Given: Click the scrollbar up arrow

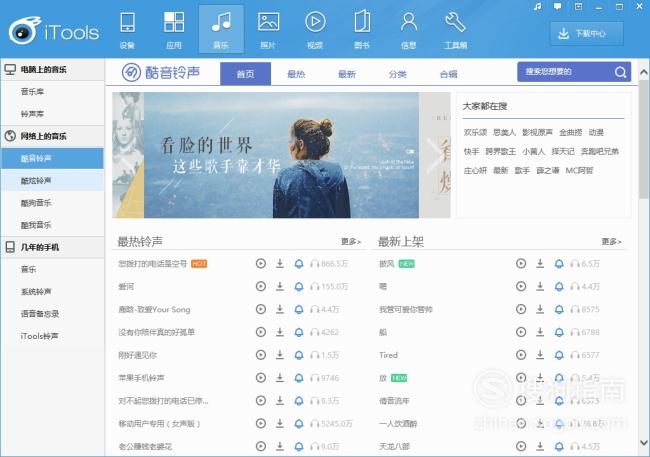Looking at the screenshot, I should [x=644, y=72].
